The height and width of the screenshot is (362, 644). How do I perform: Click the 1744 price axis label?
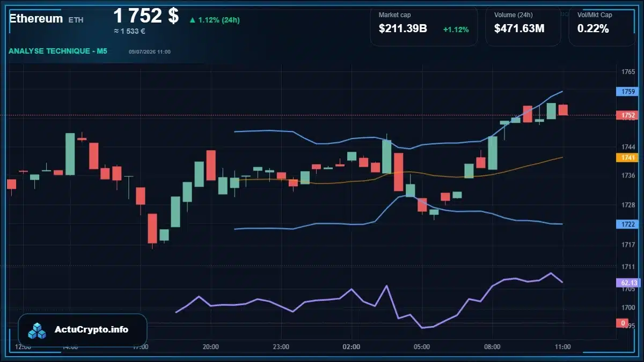pos(628,147)
